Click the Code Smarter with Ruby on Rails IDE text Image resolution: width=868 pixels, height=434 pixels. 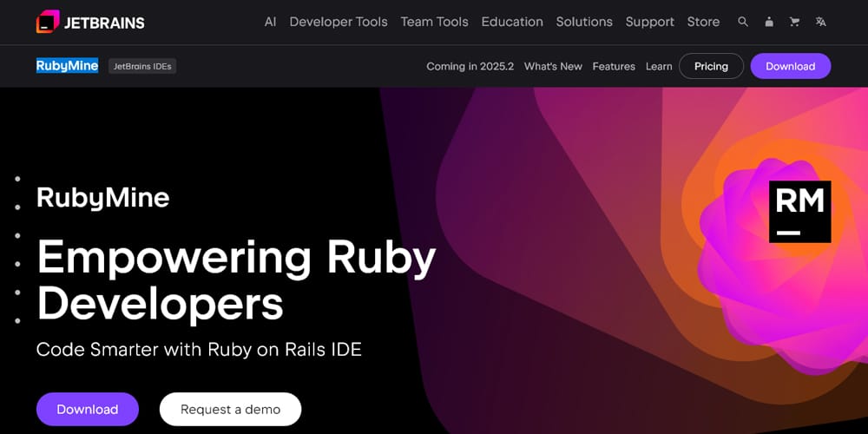(199, 350)
